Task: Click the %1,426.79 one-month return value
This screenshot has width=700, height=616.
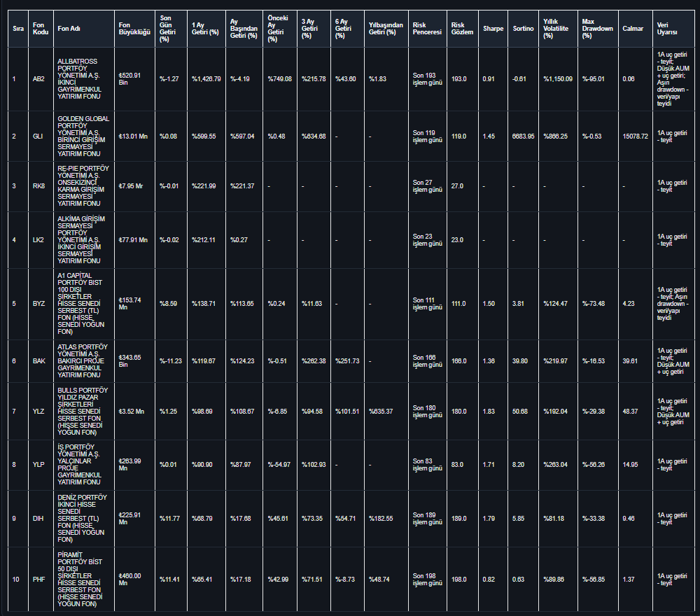Action: pyautogui.click(x=206, y=79)
